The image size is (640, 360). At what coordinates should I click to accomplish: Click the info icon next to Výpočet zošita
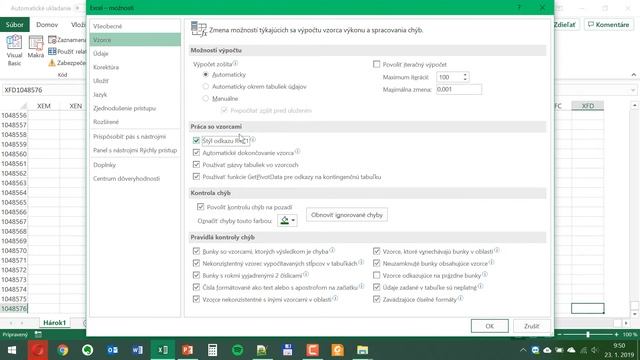click(236, 63)
